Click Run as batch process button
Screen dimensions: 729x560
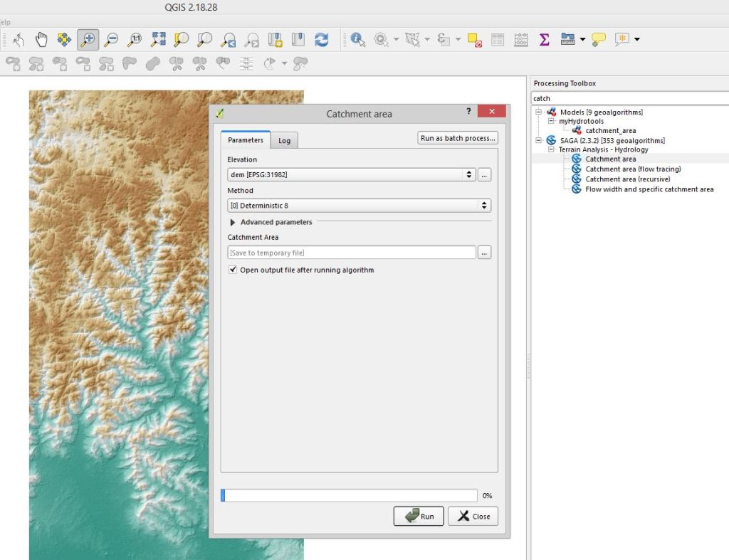[x=457, y=138]
